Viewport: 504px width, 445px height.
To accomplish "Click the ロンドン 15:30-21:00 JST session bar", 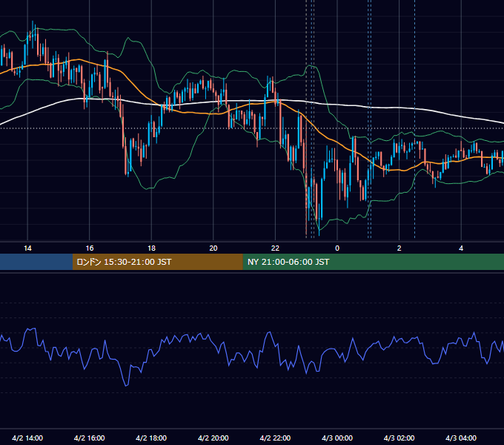I will pos(157,262).
